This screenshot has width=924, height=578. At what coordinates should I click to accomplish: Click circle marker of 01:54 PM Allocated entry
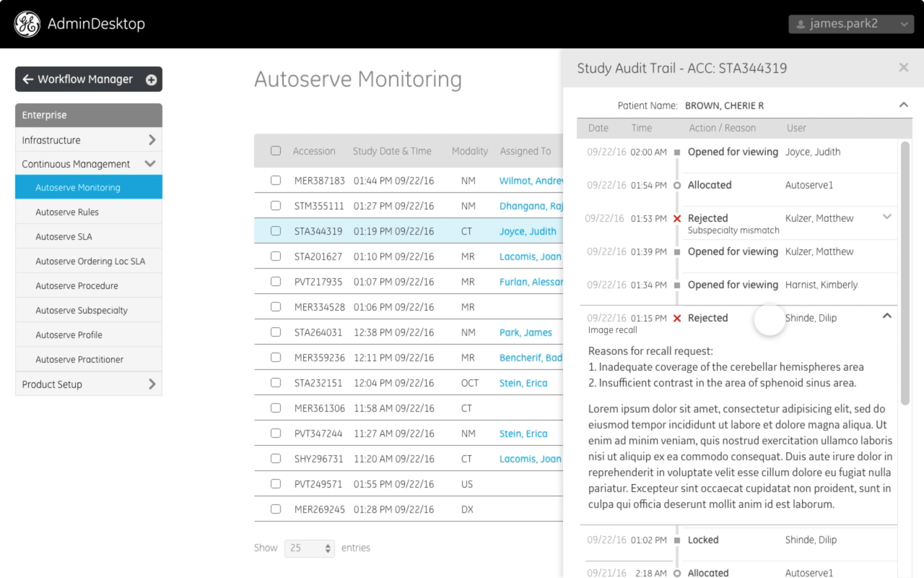[677, 185]
